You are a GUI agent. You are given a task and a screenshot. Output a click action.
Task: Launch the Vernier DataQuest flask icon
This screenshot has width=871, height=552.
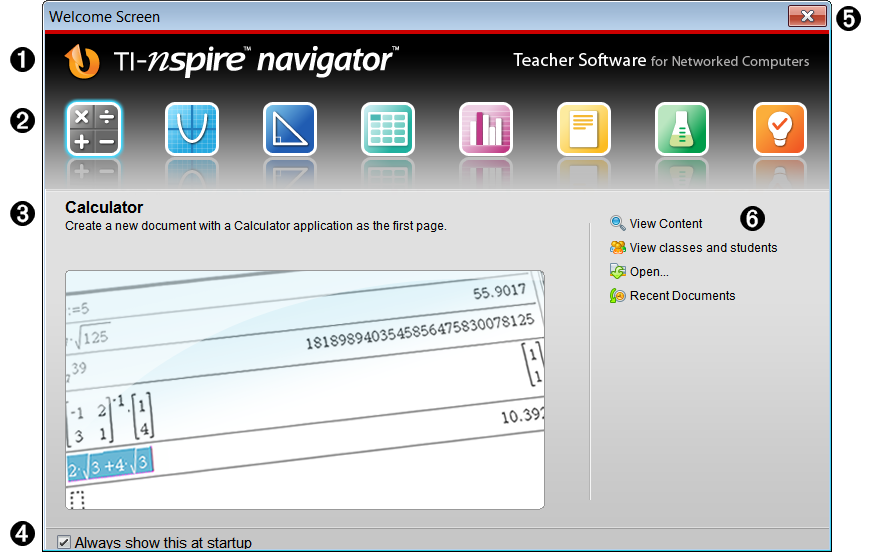click(681, 130)
